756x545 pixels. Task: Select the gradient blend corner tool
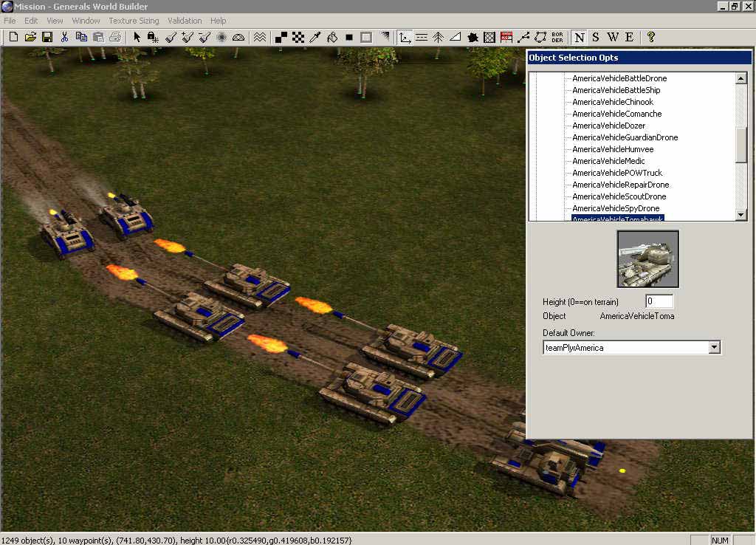pyautogui.click(x=384, y=37)
